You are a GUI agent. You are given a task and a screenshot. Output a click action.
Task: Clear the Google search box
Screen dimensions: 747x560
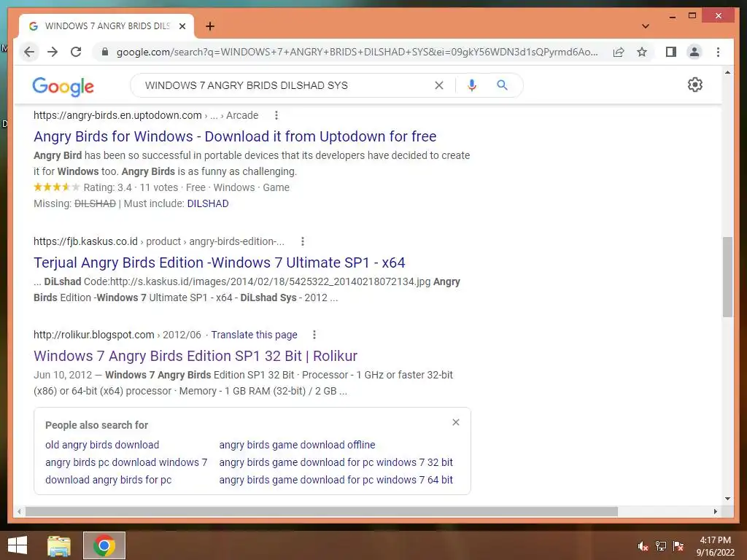[x=439, y=85]
